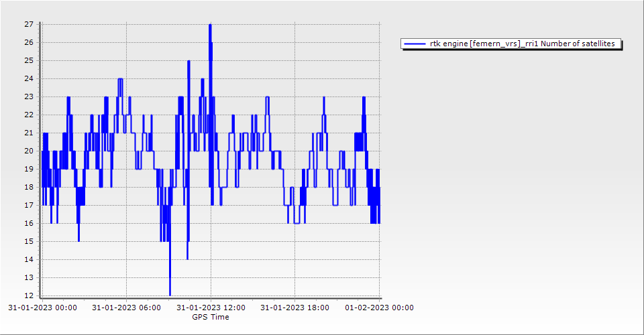Click the 12 label on the y-axis
Image resolution: width=644 pixels, height=335 pixels.
click(x=29, y=295)
